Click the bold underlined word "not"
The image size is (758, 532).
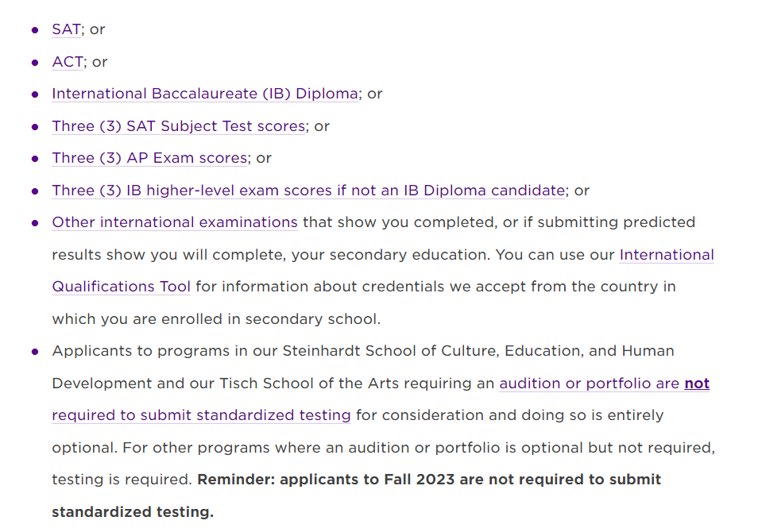[697, 384]
